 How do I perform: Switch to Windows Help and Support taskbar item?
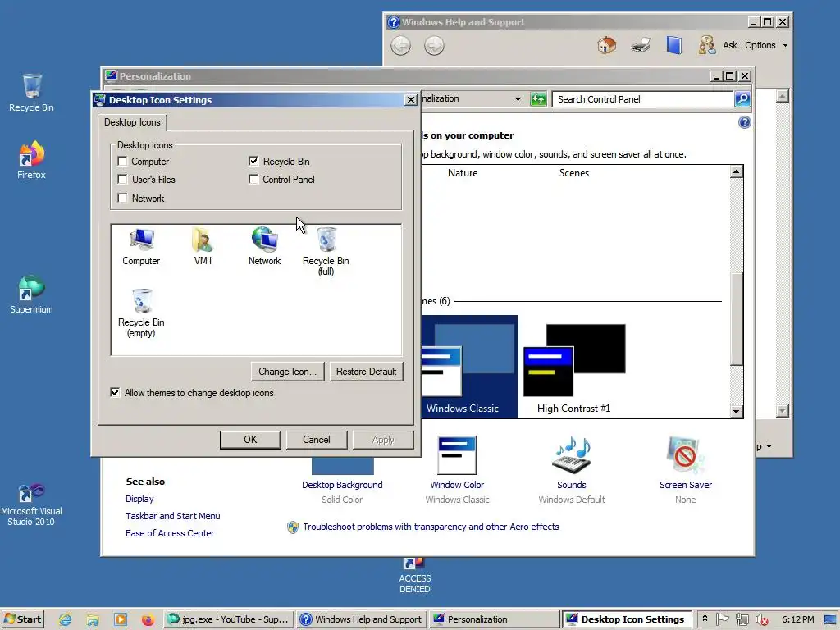click(362, 619)
